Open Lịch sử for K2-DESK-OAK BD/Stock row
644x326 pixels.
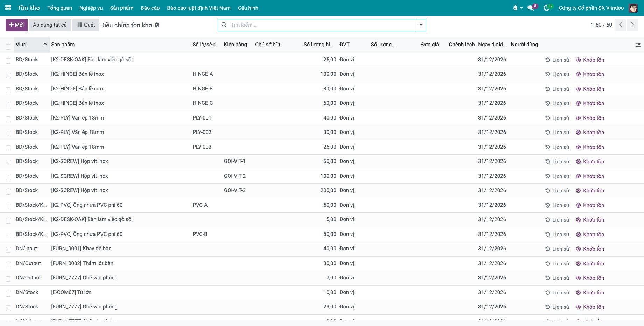557,60
